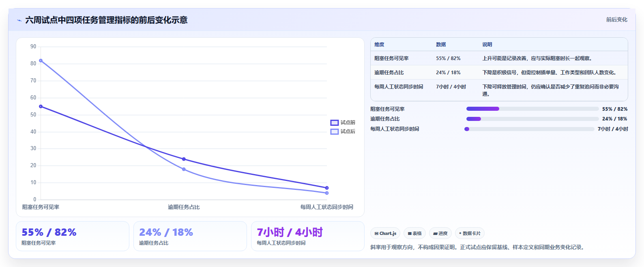Viewport: 644px width, 267px height.
Task: Click the panel title 六周试点中四项任务管理指标
Action: pos(106,20)
